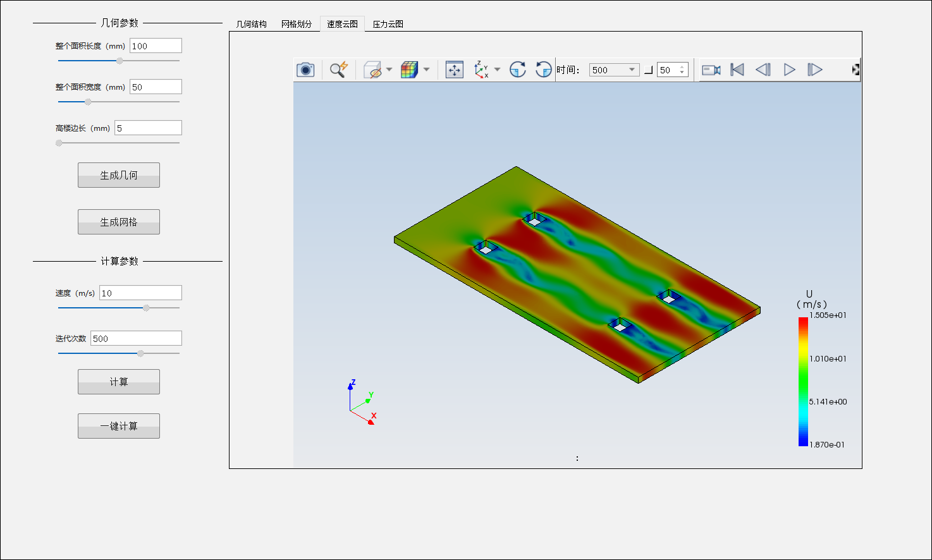
Task: Switch to the 几何结构 tab
Action: 252,24
